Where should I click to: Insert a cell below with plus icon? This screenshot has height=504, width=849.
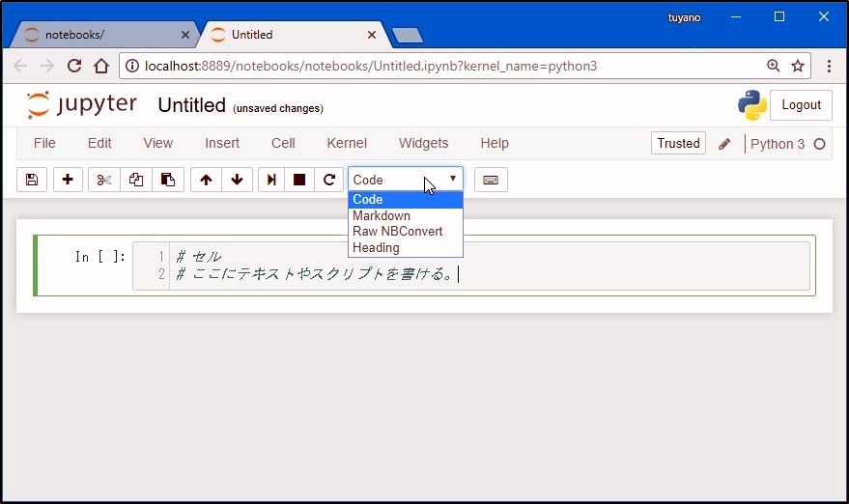tap(68, 180)
